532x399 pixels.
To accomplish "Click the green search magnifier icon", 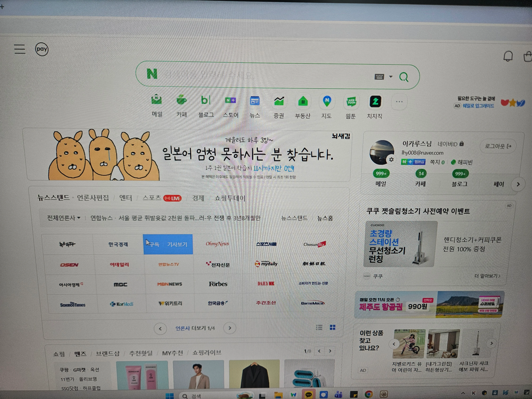I will coord(404,77).
